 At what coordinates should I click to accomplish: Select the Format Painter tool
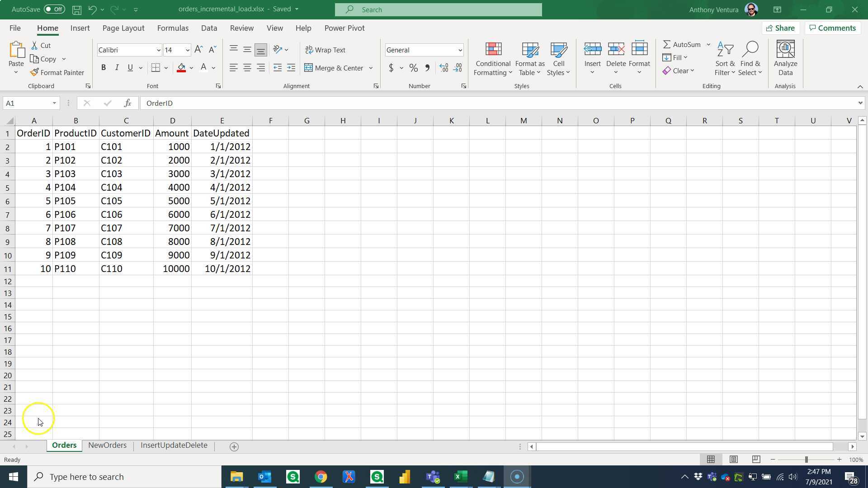(x=57, y=72)
